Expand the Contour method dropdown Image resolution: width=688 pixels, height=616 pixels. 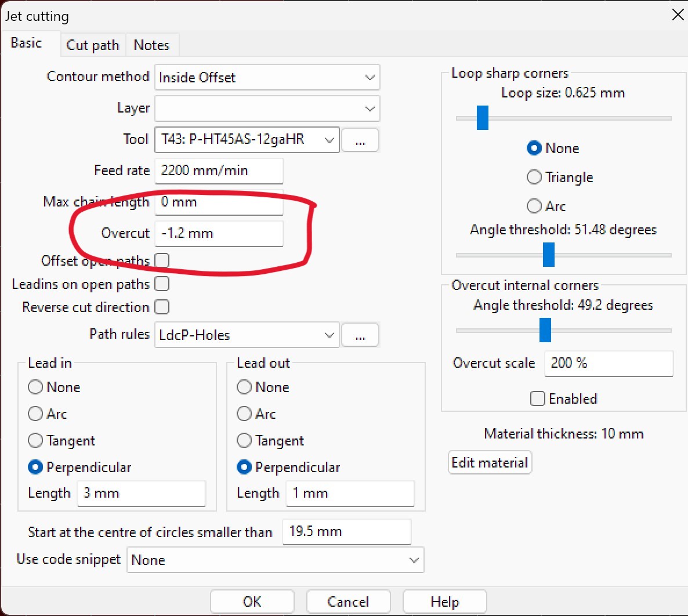pos(267,78)
